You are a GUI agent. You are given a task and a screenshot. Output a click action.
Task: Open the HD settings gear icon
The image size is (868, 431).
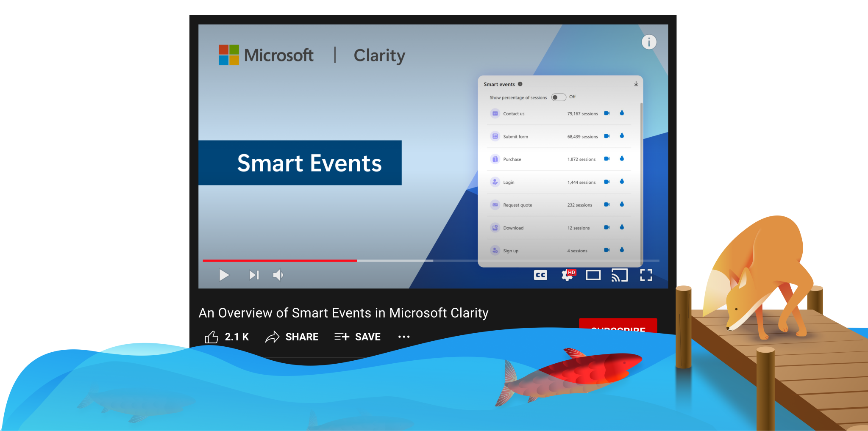pyautogui.click(x=568, y=275)
